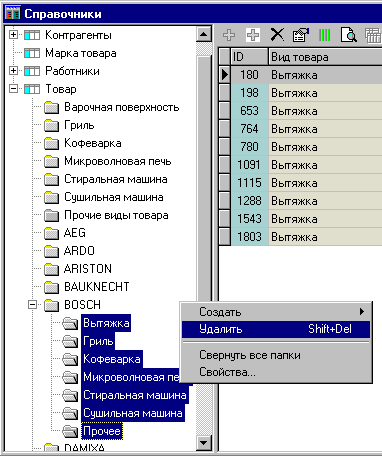The height and width of the screenshot is (456, 382).
Task: Click the ID cell 1543
Action: [249, 219]
